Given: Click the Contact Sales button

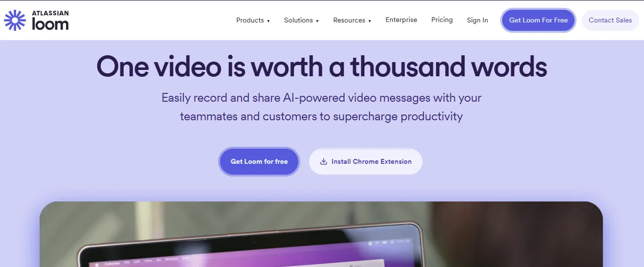Looking at the screenshot, I should [x=610, y=20].
